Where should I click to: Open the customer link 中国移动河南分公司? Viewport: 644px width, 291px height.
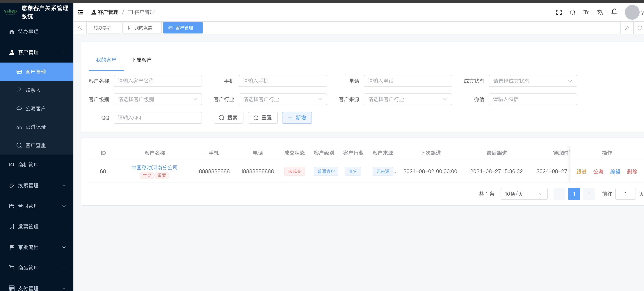point(154,168)
